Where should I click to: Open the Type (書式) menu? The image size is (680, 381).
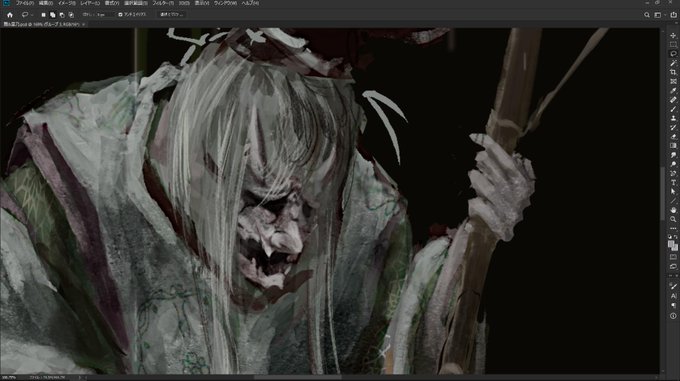point(112,3)
